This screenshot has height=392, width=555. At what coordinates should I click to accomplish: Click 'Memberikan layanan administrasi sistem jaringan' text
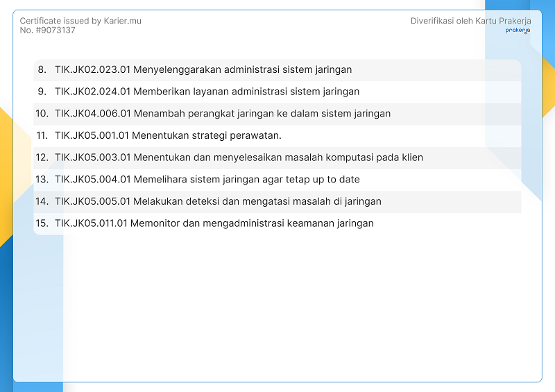[x=246, y=92]
